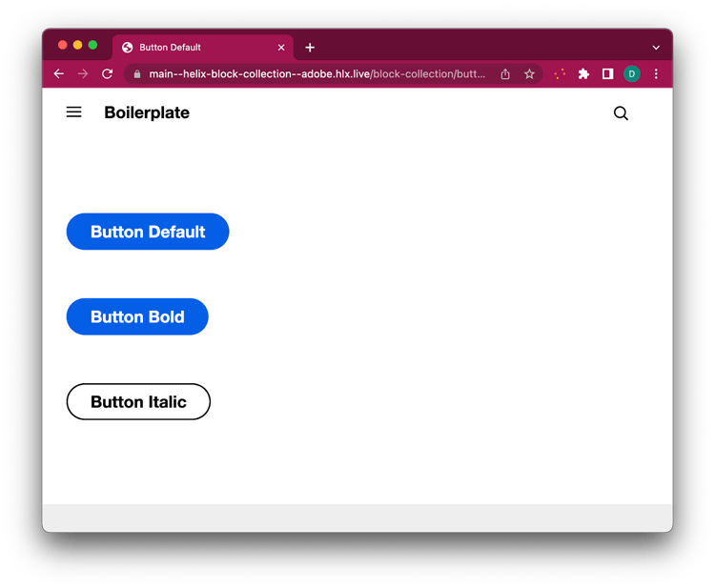This screenshot has width=715, height=588.
Task: Expand the tab search chevron
Action: pos(656,48)
